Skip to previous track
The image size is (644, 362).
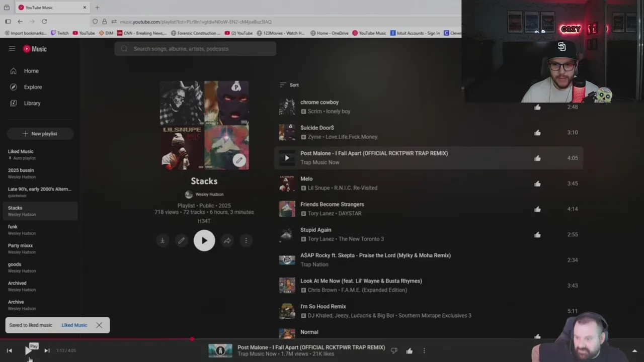coord(9,350)
